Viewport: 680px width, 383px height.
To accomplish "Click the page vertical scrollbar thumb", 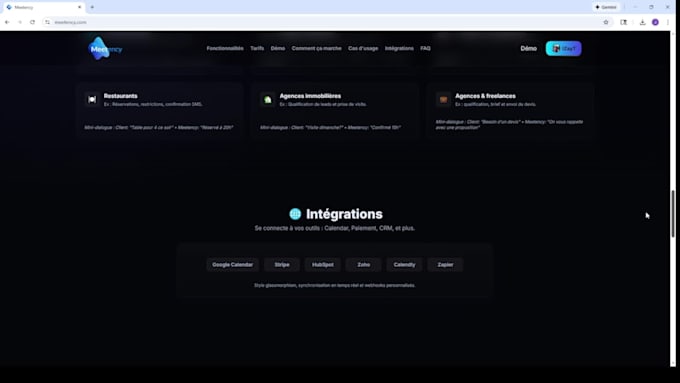I will coord(673,213).
